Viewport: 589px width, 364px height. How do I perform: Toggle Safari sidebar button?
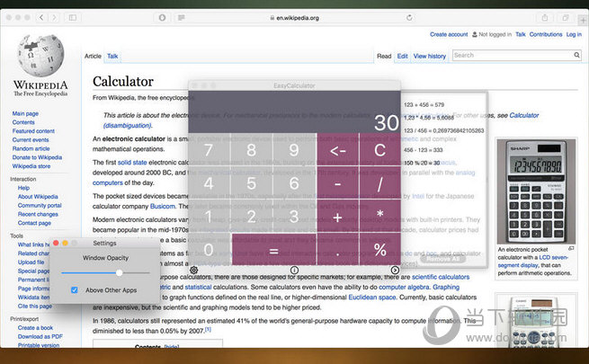(x=73, y=17)
